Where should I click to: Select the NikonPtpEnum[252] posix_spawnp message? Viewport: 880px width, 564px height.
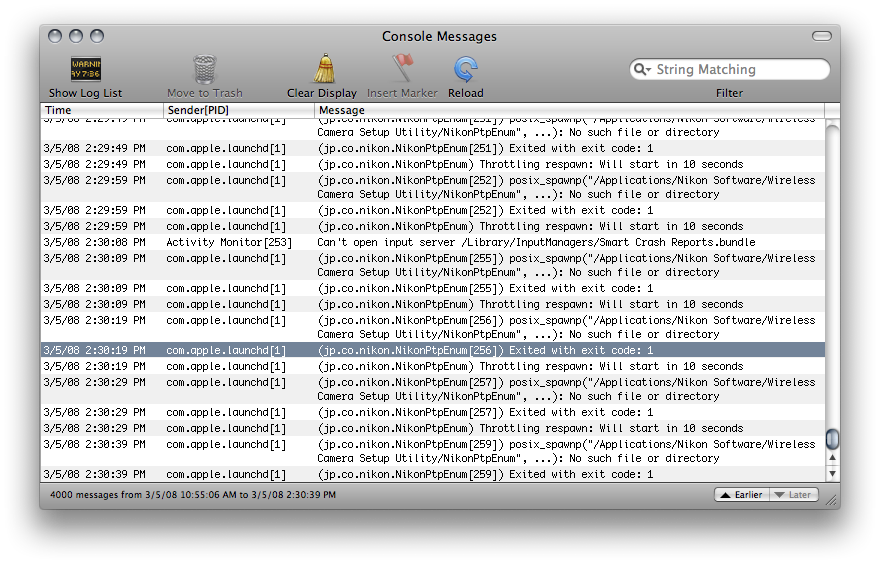(x=566, y=187)
